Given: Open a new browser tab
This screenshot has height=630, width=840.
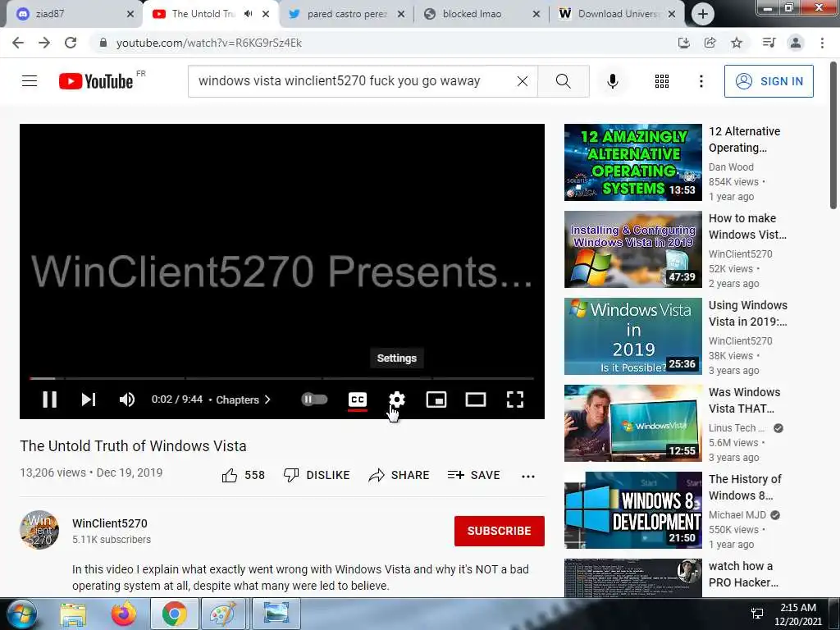Looking at the screenshot, I should [703, 15].
